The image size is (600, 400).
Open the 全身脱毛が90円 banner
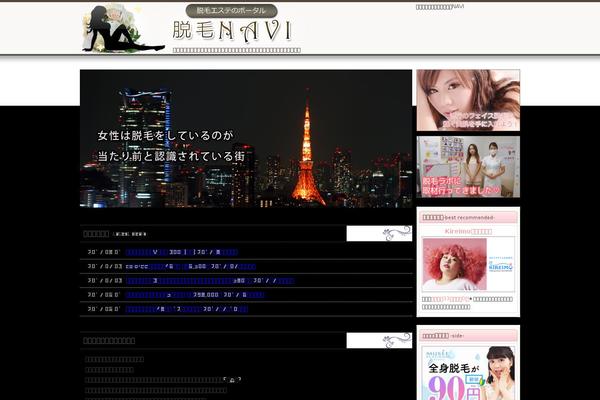[x=468, y=372]
